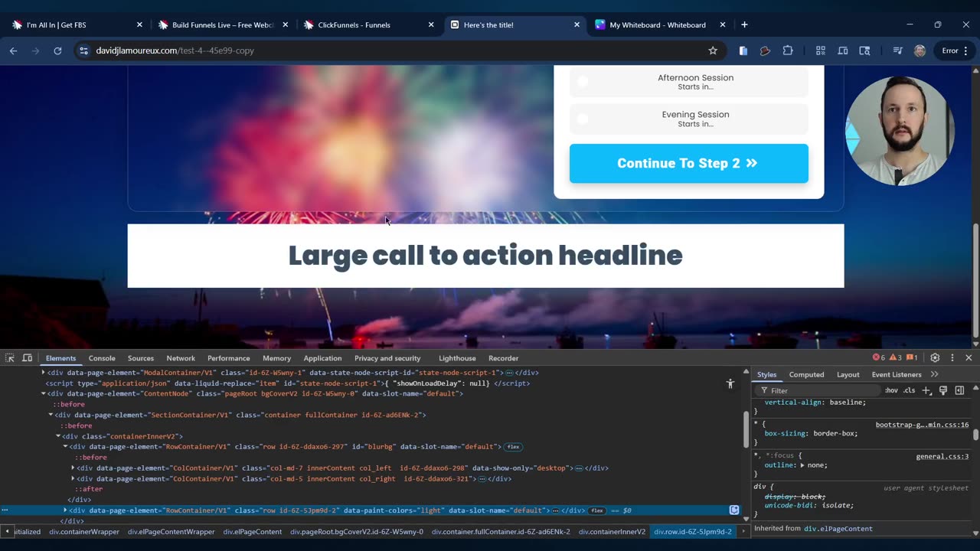
Task: Close the DevTools panel
Action: (x=969, y=358)
